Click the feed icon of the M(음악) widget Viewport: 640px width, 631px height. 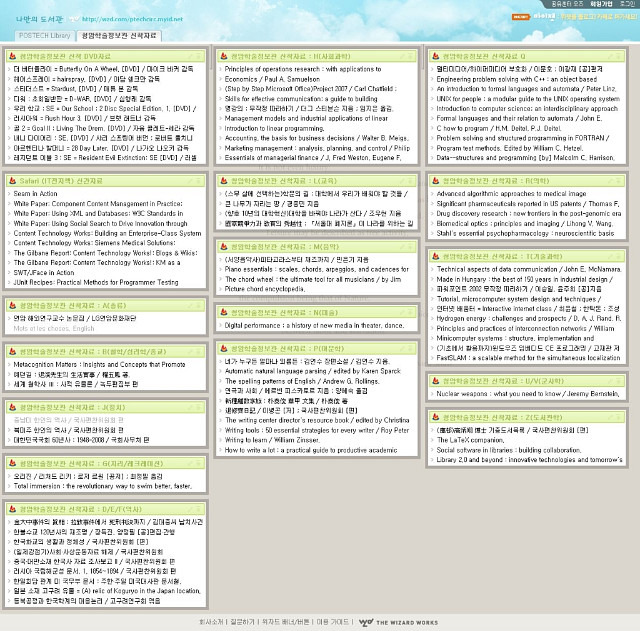(224, 246)
